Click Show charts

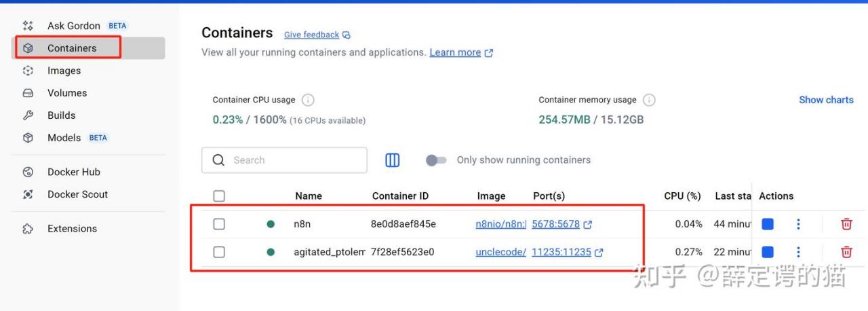(826, 100)
